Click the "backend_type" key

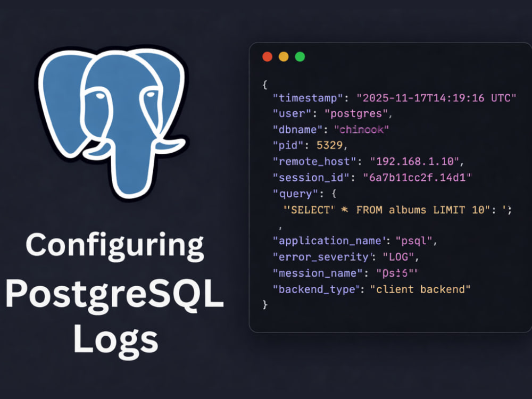317,289
